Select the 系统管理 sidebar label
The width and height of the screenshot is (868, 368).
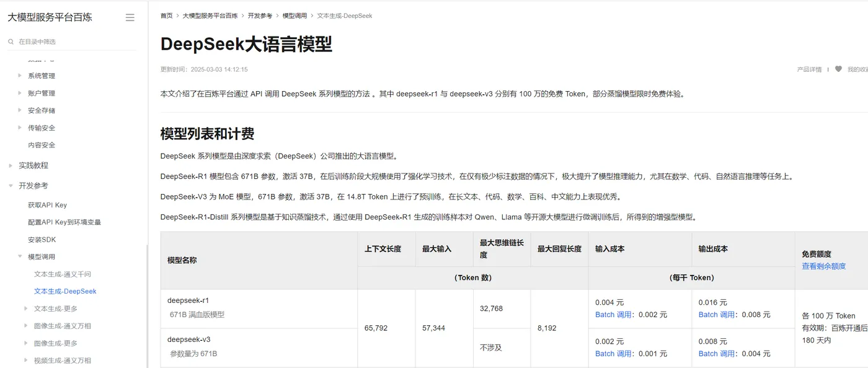(42, 76)
